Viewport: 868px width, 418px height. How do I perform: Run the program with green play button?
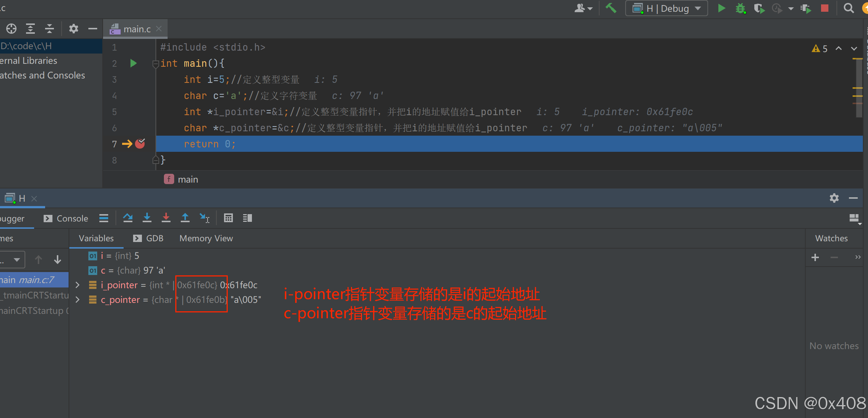click(x=721, y=8)
